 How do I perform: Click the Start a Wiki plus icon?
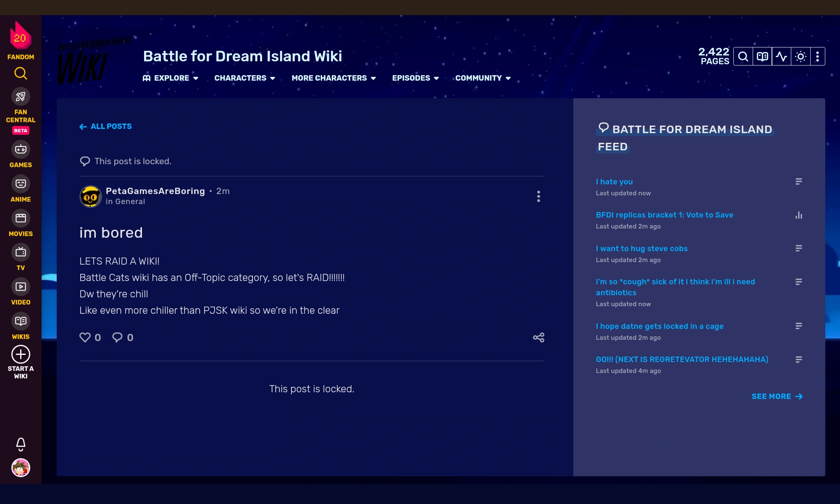point(21,354)
